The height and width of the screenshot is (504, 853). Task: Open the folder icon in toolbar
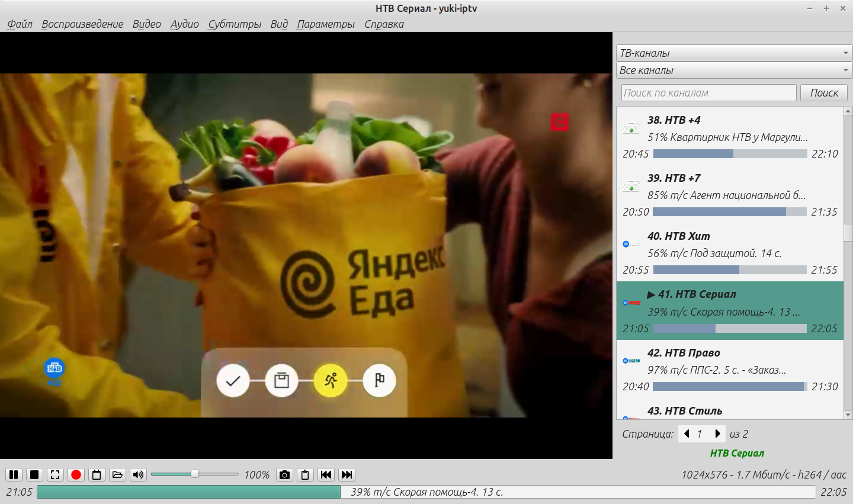(x=117, y=474)
